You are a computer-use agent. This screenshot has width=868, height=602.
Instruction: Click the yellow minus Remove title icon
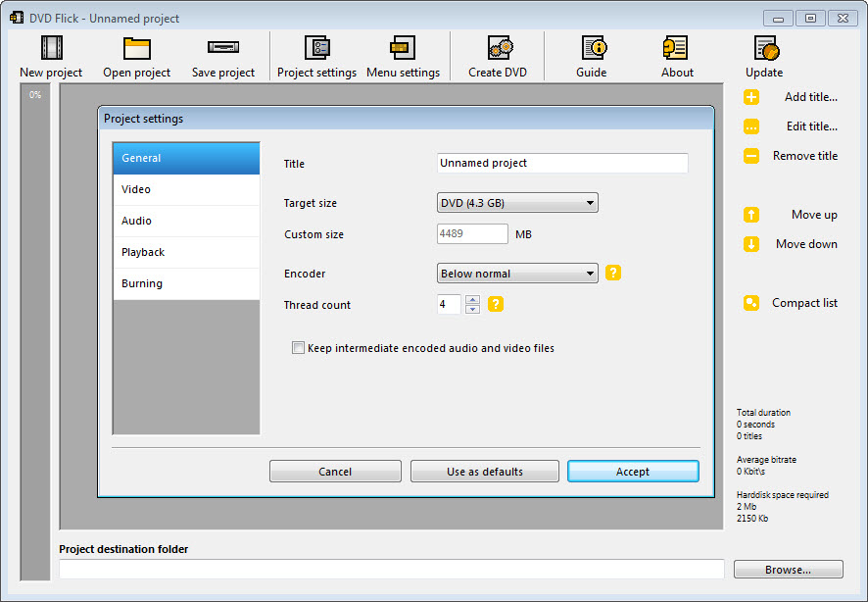coord(751,156)
